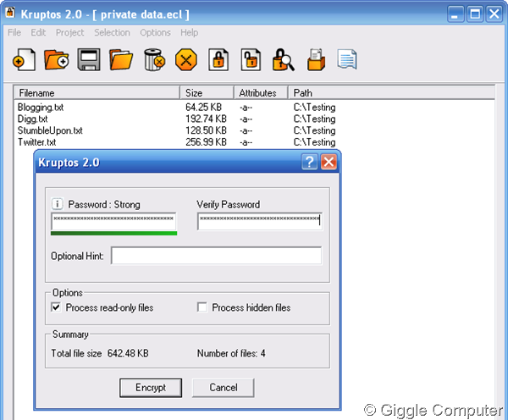Click the green password strength bar
Image resolution: width=508 pixels, height=420 pixels.
114,234
